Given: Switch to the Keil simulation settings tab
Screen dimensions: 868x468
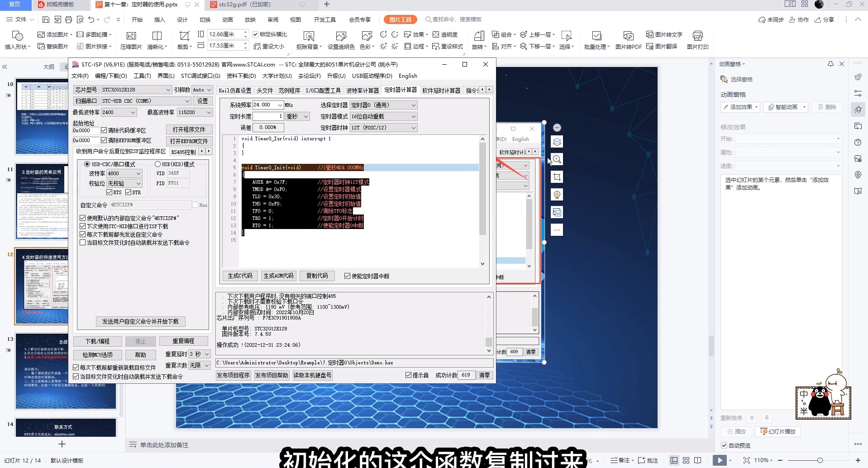Looking at the screenshot, I should pos(235,91).
